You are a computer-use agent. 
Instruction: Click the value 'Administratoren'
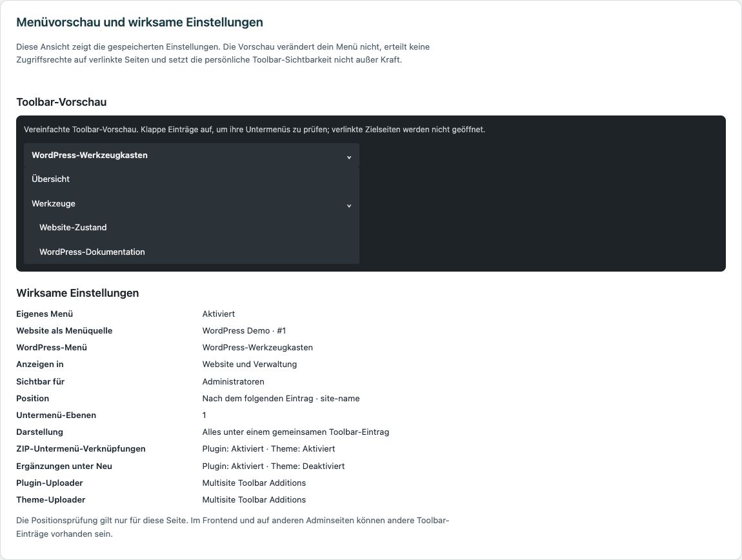point(234,381)
